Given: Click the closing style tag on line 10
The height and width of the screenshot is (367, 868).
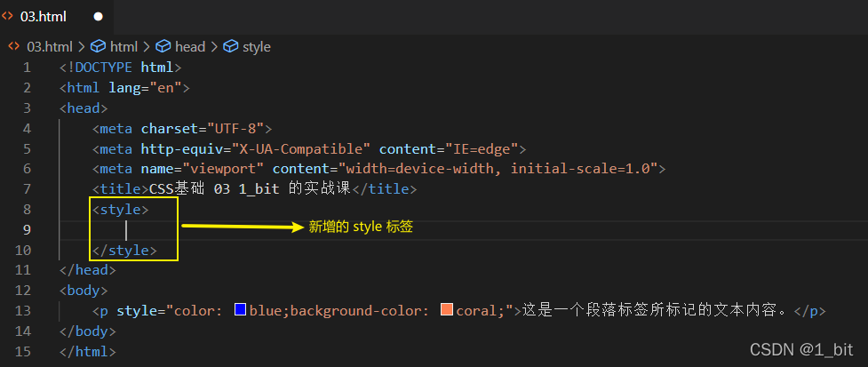Looking at the screenshot, I should (x=124, y=251).
